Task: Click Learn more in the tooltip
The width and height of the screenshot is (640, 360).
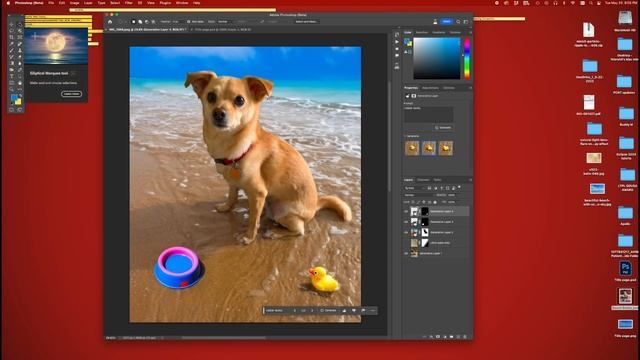Action: pyautogui.click(x=71, y=94)
